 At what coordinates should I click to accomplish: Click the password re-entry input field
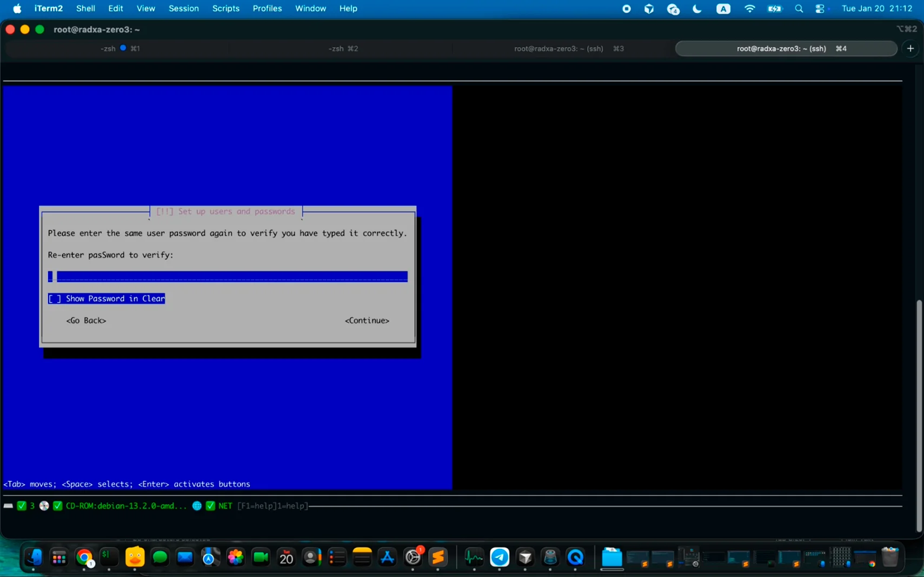227,276
